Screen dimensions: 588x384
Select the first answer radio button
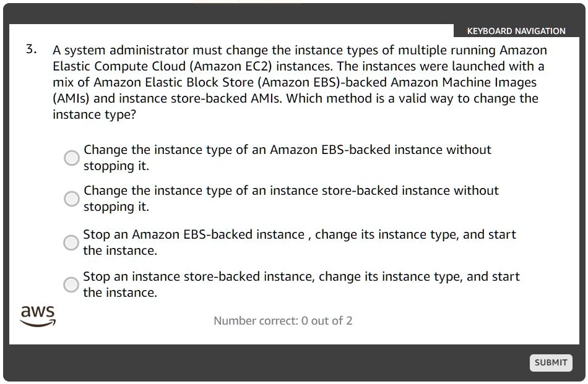[71, 158]
